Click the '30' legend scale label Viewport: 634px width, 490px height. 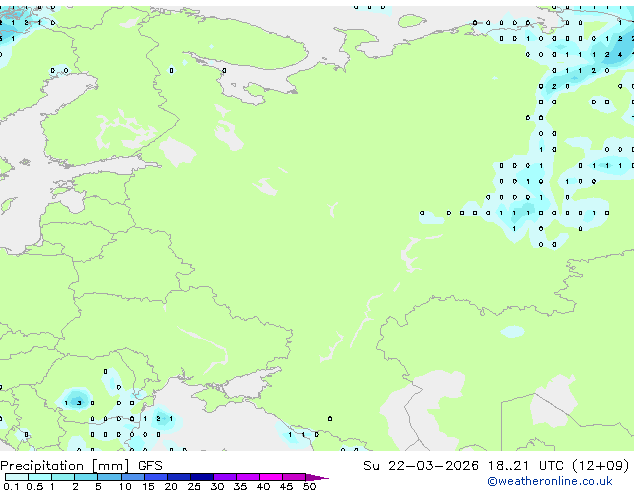[x=217, y=486]
